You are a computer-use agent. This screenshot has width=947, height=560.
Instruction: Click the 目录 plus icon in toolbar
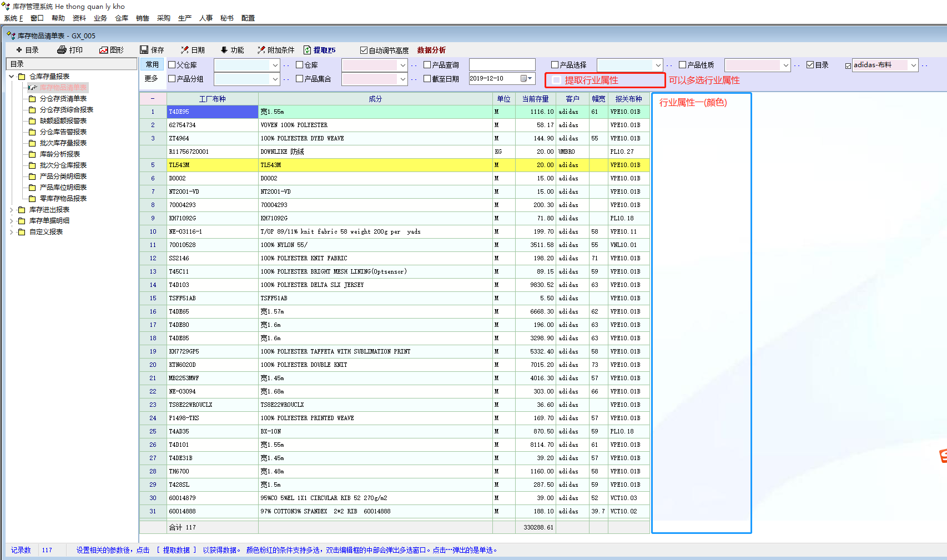tap(18, 50)
